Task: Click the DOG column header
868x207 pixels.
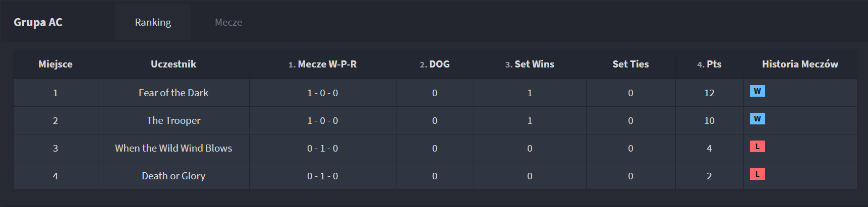Action: pyautogui.click(x=435, y=64)
